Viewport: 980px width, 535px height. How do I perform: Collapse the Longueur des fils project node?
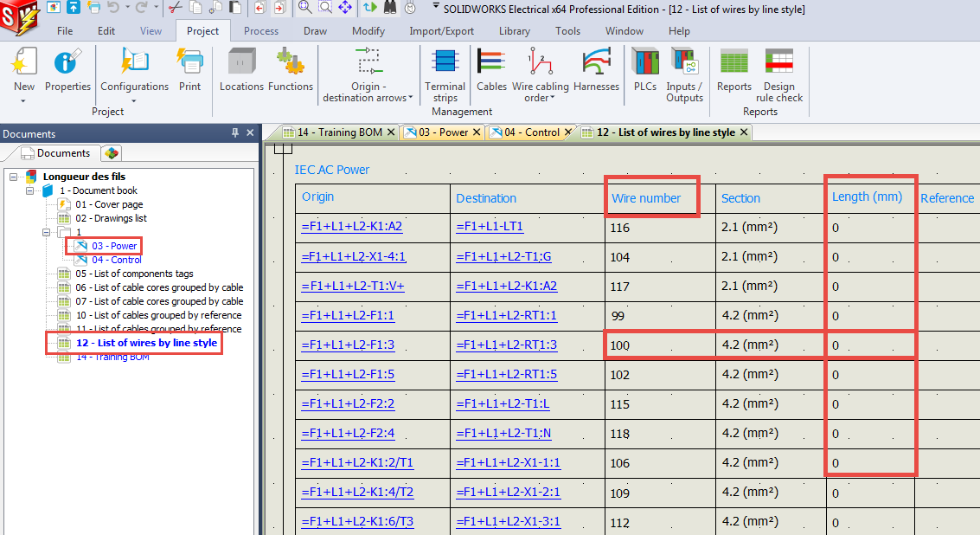click(x=15, y=177)
